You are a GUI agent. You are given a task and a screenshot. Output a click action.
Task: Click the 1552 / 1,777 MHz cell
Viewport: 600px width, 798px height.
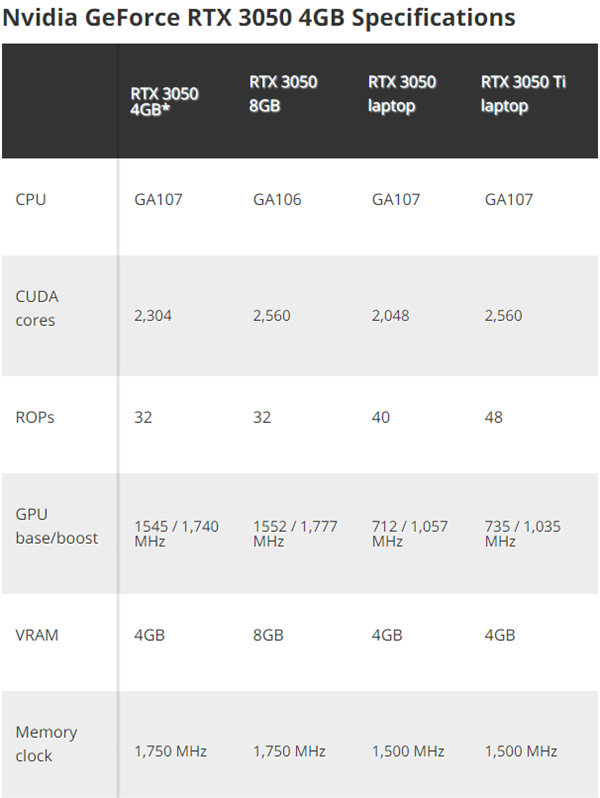click(x=295, y=533)
